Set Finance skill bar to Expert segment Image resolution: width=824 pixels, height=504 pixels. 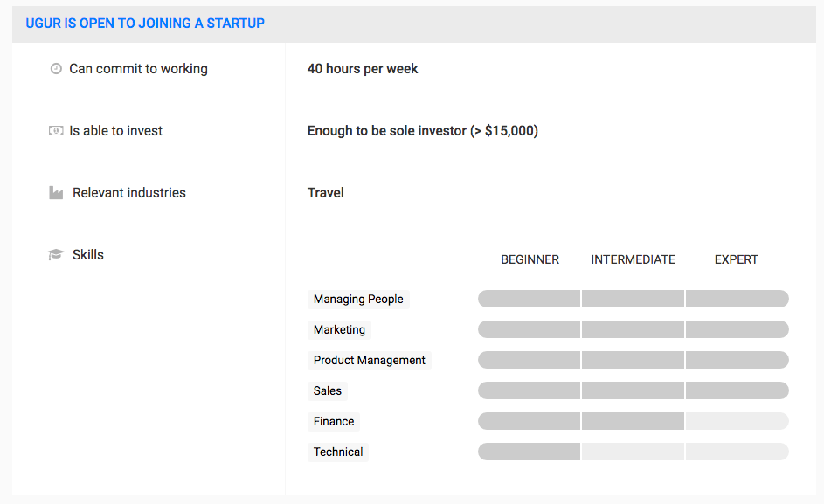(737, 421)
